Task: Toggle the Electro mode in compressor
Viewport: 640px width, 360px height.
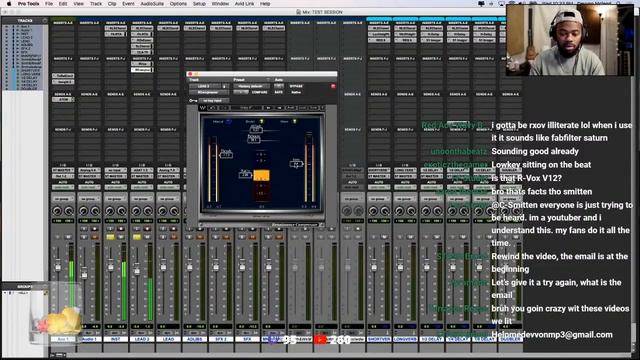Action: (x=262, y=121)
